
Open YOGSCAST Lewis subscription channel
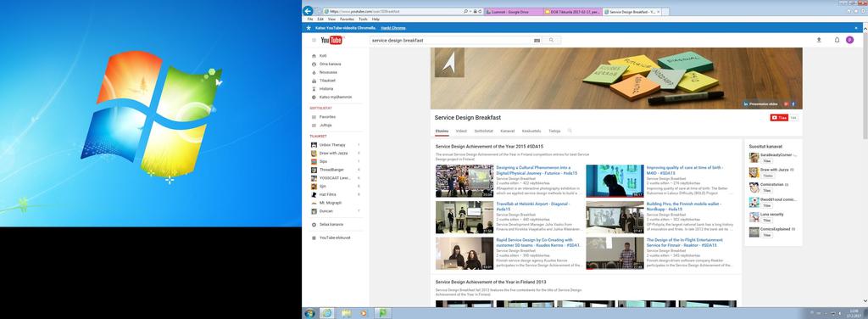[x=336, y=178]
